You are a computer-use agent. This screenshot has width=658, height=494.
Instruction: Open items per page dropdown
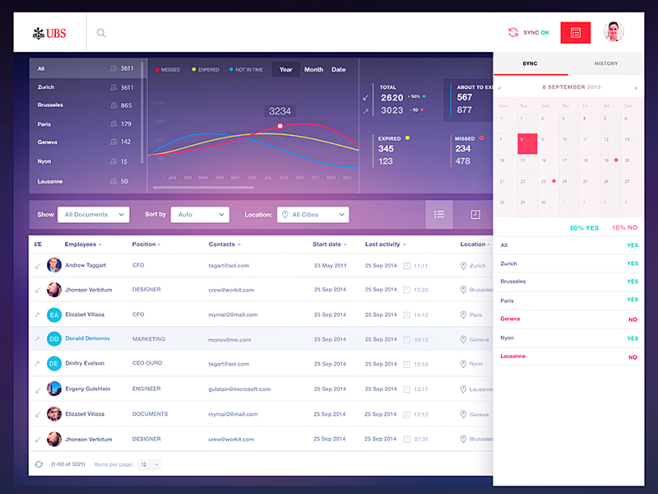click(x=149, y=465)
